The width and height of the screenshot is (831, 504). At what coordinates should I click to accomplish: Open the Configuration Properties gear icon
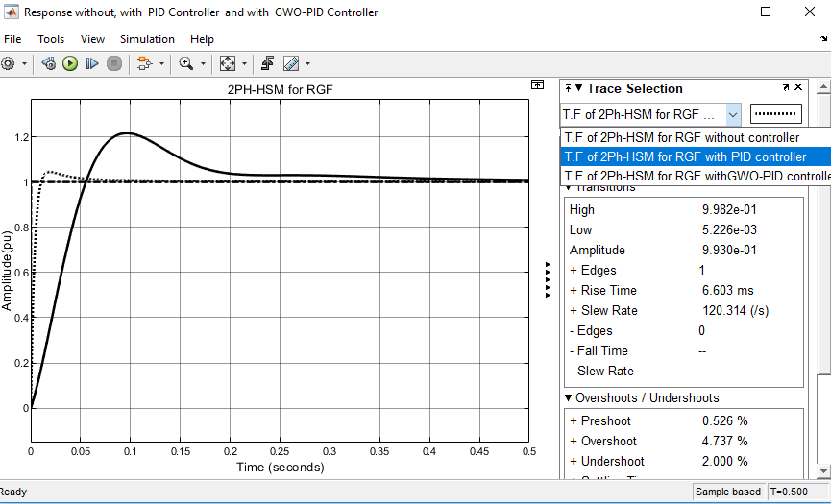pos(8,64)
